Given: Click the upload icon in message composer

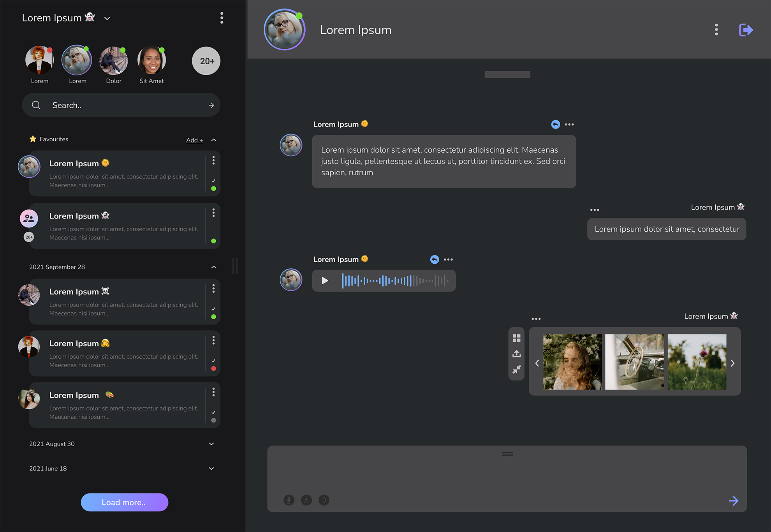Looking at the screenshot, I should pyautogui.click(x=306, y=500).
